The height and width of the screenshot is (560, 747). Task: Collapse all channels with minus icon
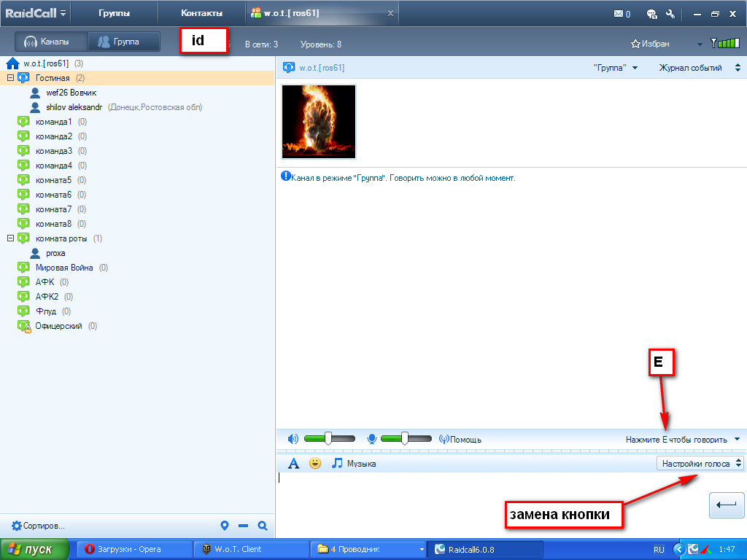[243, 526]
